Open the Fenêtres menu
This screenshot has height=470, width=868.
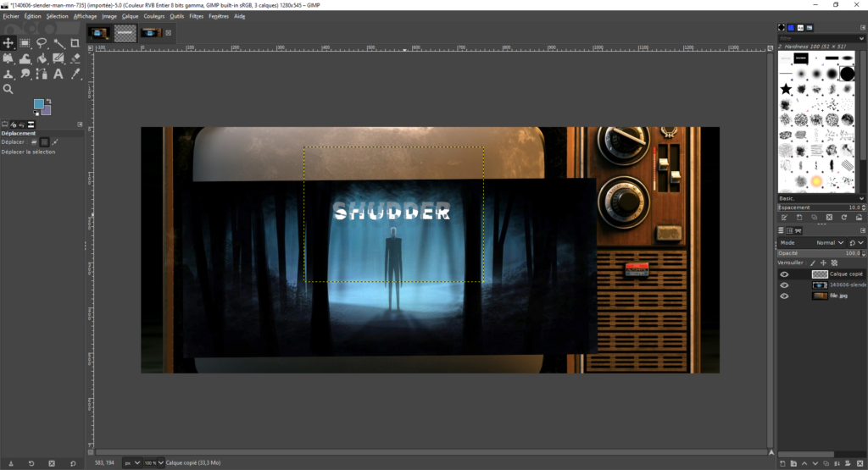[x=219, y=16]
